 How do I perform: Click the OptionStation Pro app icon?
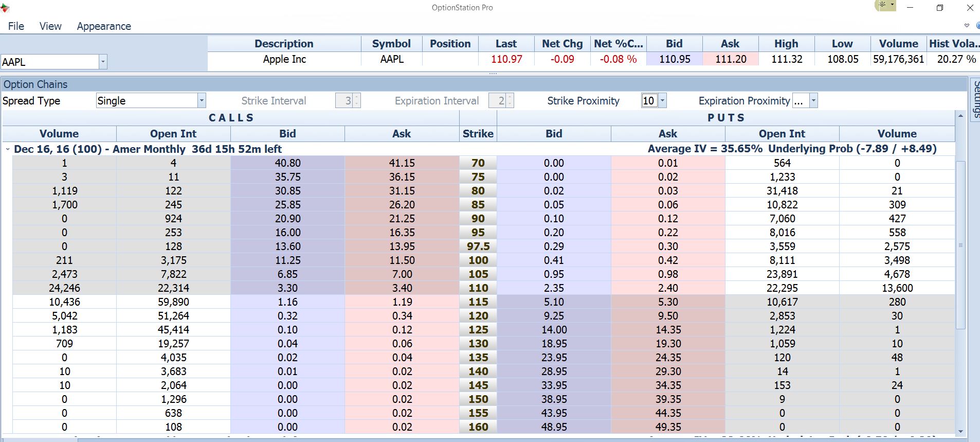[x=5, y=8]
